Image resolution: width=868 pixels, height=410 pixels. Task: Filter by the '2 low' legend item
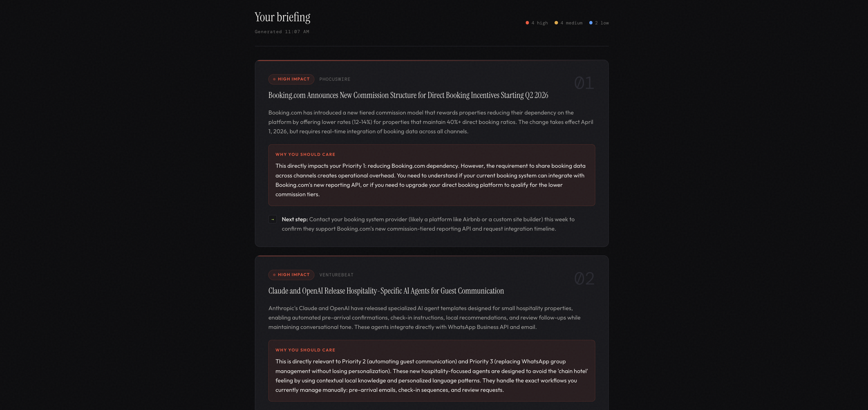(x=599, y=23)
